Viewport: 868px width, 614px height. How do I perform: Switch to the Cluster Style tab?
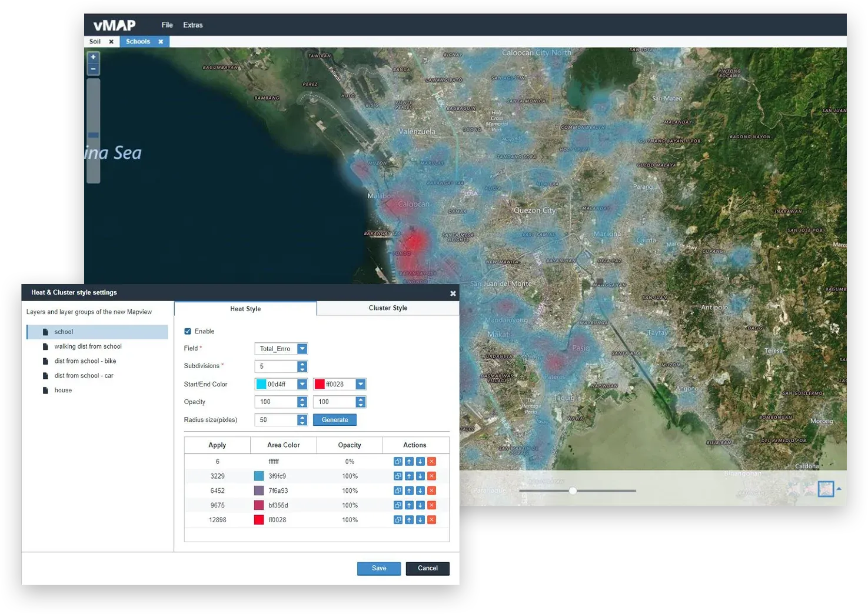pos(388,308)
